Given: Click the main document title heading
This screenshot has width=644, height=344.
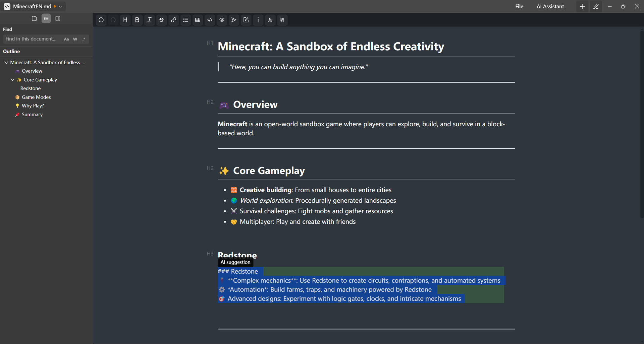Looking at the screenshot, I should pyautogui.click(x=331, y=47).
